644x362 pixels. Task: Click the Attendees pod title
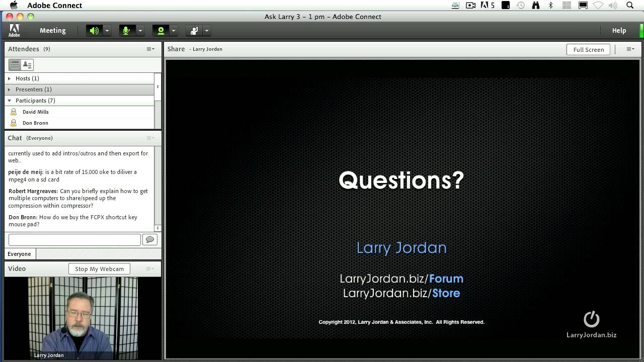pyautogui.click(x=24, y=49)
